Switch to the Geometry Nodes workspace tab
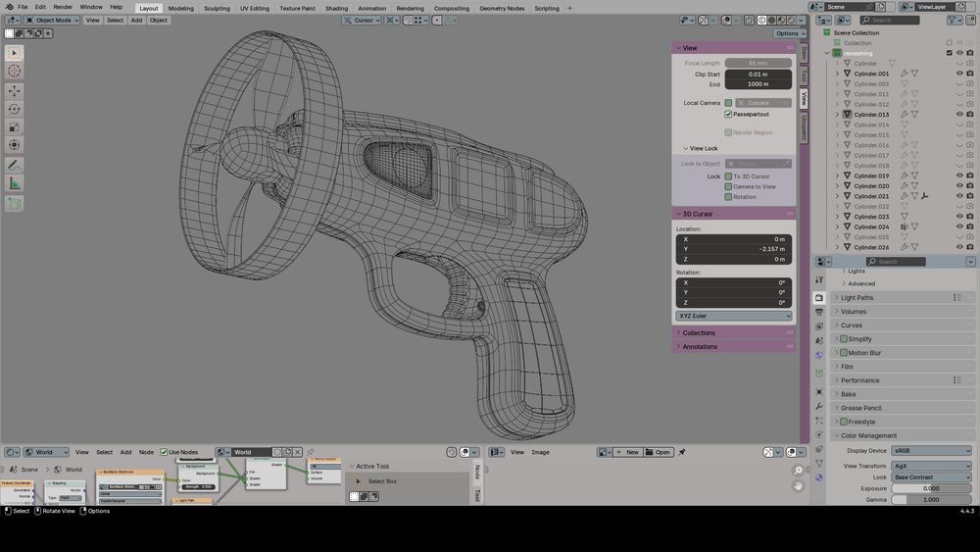 [x=502, y=8]
